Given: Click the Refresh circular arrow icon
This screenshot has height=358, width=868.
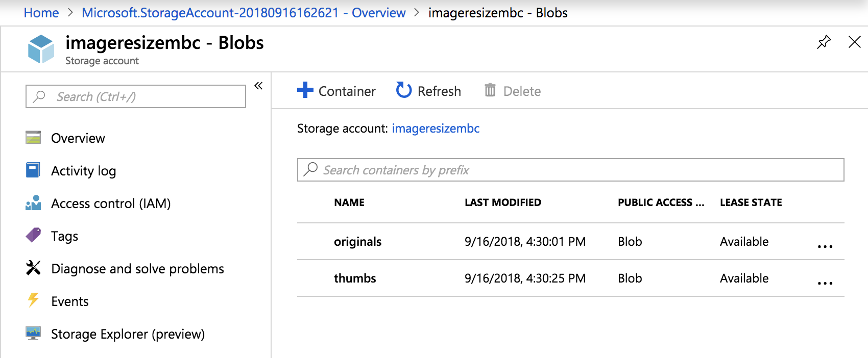Looking at the screenshot, I should pyautogui.click(x=403, y=90).
